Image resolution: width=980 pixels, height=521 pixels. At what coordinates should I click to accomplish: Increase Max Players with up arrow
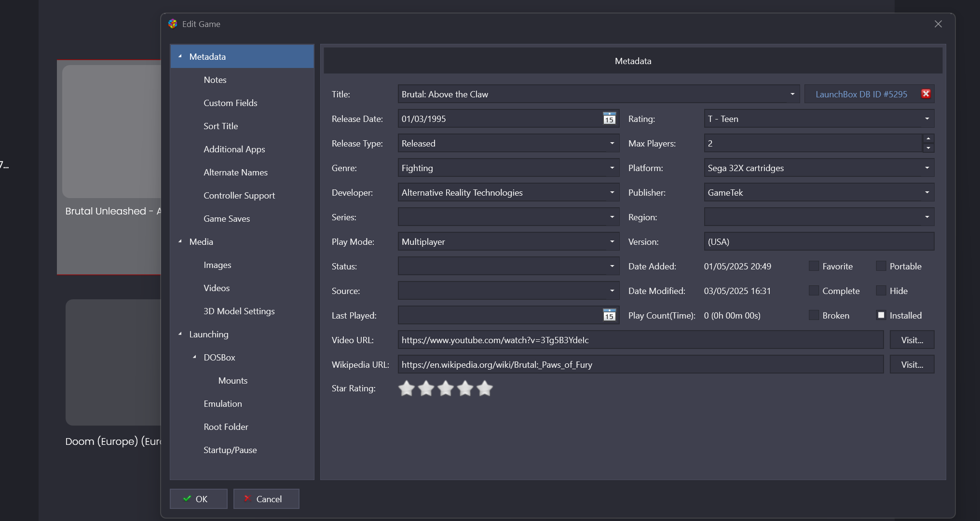coord(928,139)
